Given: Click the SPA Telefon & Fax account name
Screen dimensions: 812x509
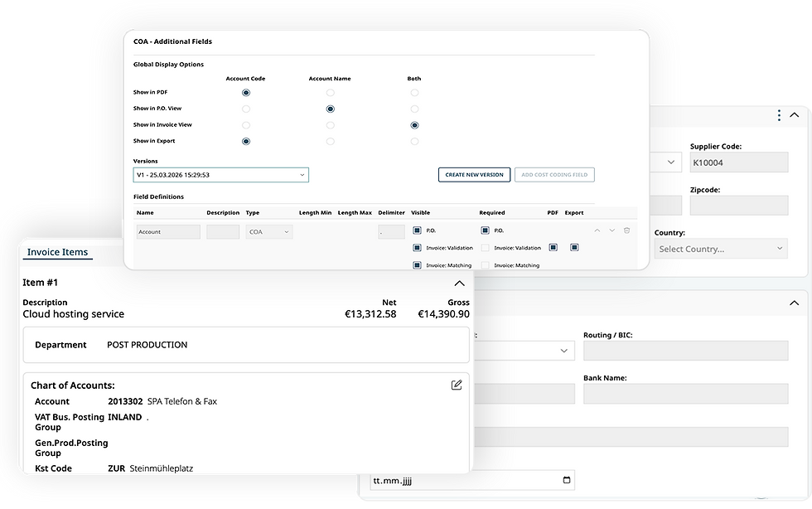Looking at the screenshot, I should point(182,401).
